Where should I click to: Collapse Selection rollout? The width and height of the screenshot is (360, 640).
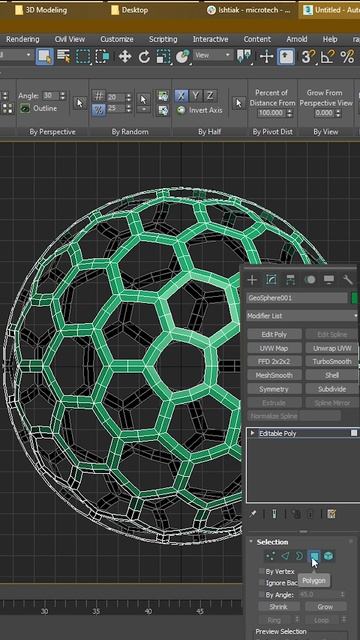click(x=251, y=542)
